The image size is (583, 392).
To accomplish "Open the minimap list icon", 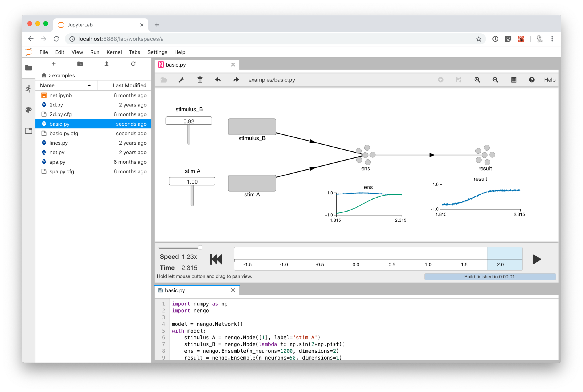I will [514, 80].
